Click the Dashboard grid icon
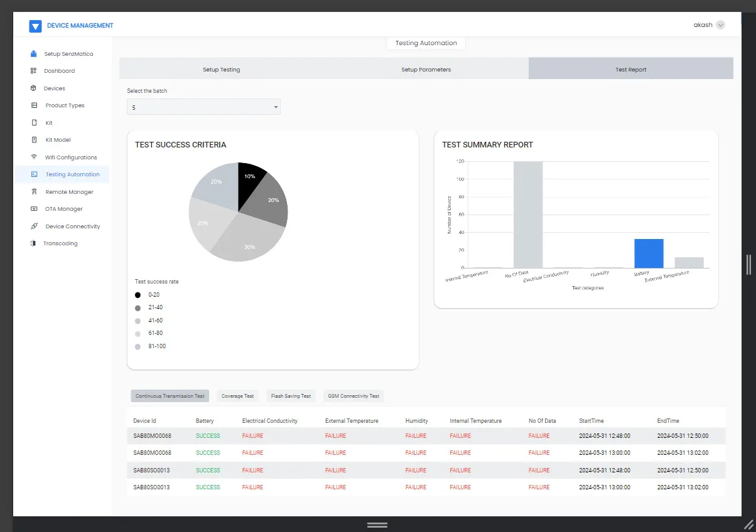This screenshot has height=532, width=756. [33, 71]
